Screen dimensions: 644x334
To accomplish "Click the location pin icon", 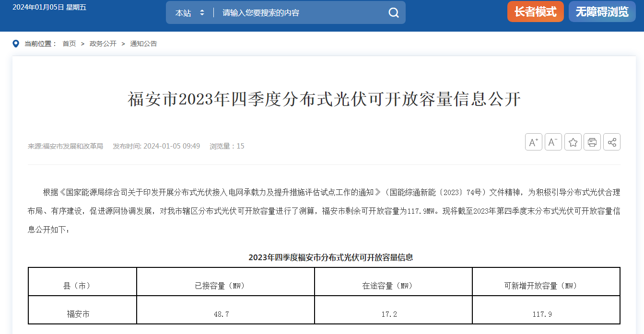I will pos(16,44).
